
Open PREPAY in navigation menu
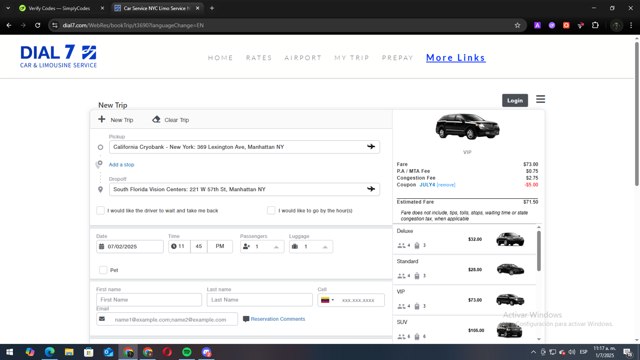[x=398, y=58]
